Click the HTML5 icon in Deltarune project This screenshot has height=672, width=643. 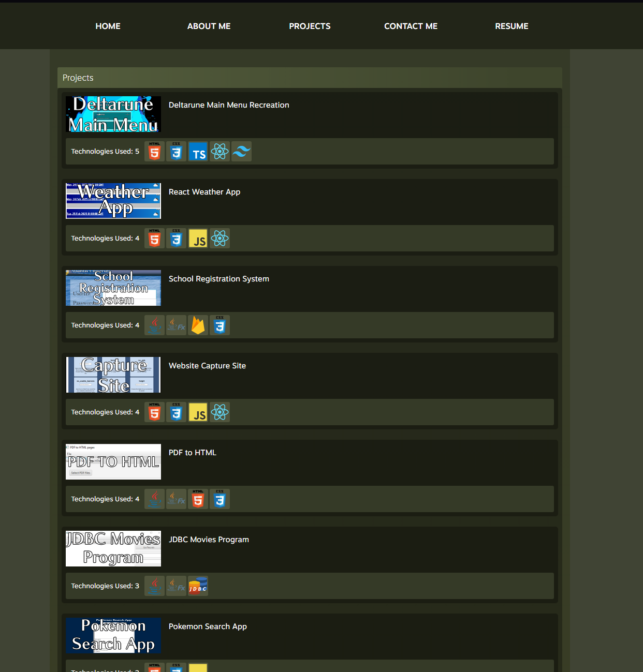coord(154,152)
